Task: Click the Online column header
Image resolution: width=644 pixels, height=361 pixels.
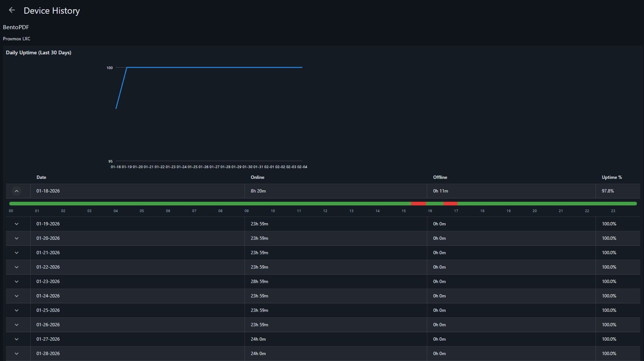Action: 257,177
